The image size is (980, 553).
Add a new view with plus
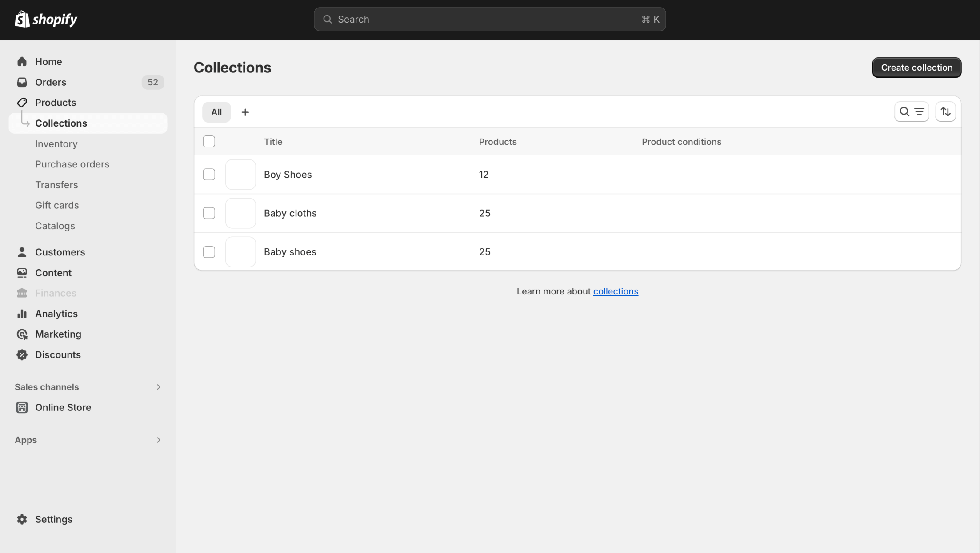coord(245,112)
